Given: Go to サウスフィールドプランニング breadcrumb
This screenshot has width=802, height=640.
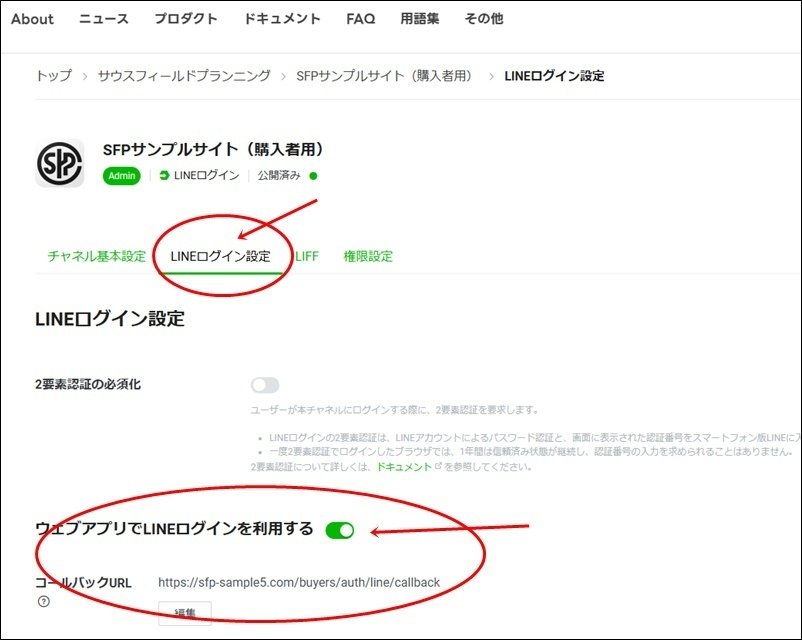Looking at the screenshot, I should click(x=184, y=76).
